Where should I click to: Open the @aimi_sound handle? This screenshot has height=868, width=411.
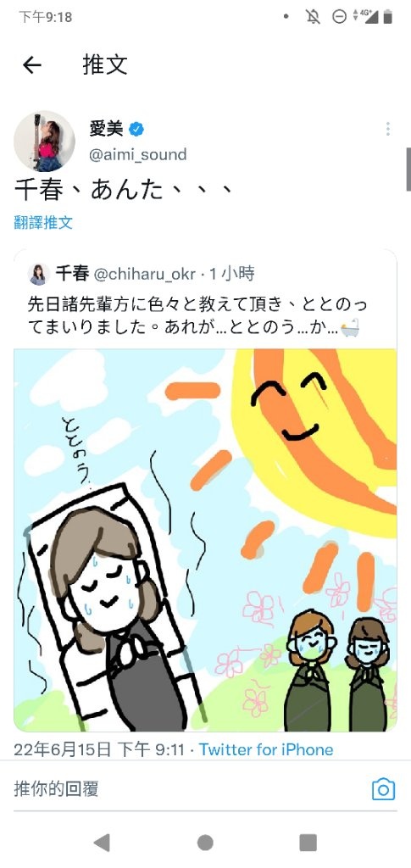pyautogui.click(x=138, y=154)
